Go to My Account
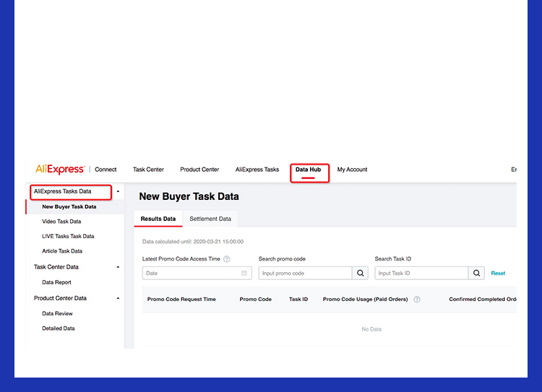Image resolution: width=542 pixels, height=392 pixels. click(x=352, y=170)
